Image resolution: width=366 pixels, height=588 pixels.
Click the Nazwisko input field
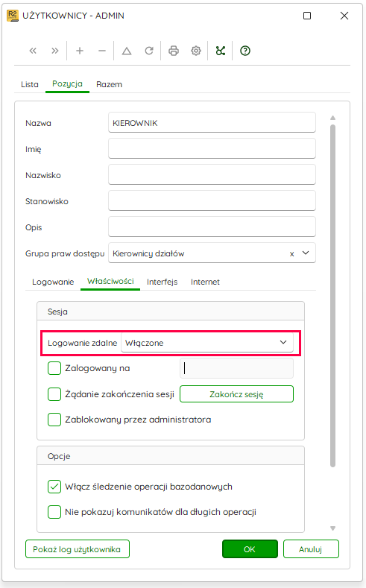coord(212,174)
